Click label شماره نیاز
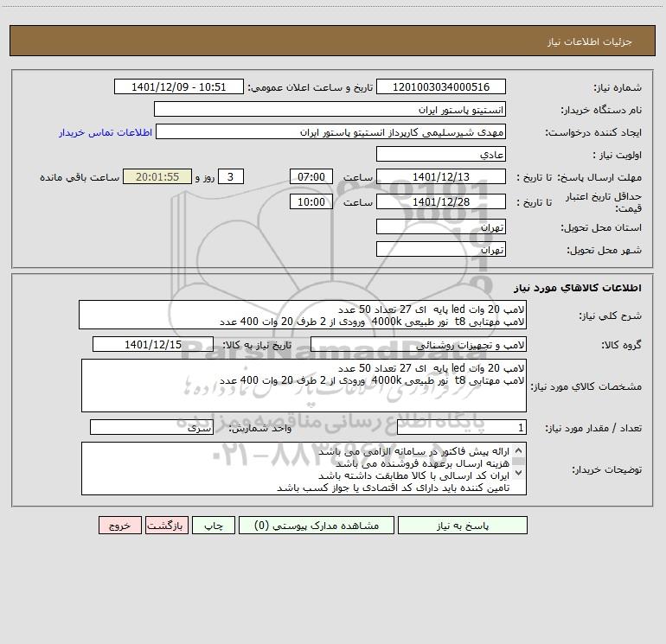Image resolution: width=666 pixels, height=644 pixels. pyautogui.click(x=618, y=88)
